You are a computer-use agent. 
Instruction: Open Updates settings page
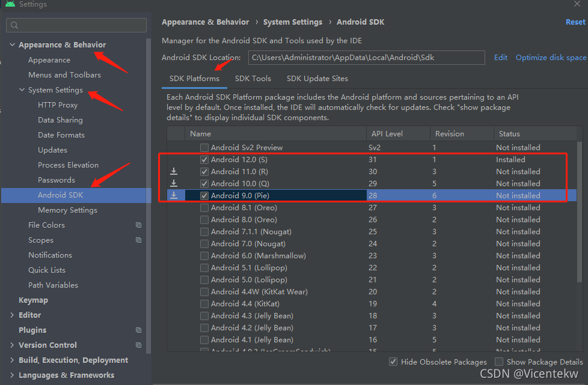(x=52, y=150)
